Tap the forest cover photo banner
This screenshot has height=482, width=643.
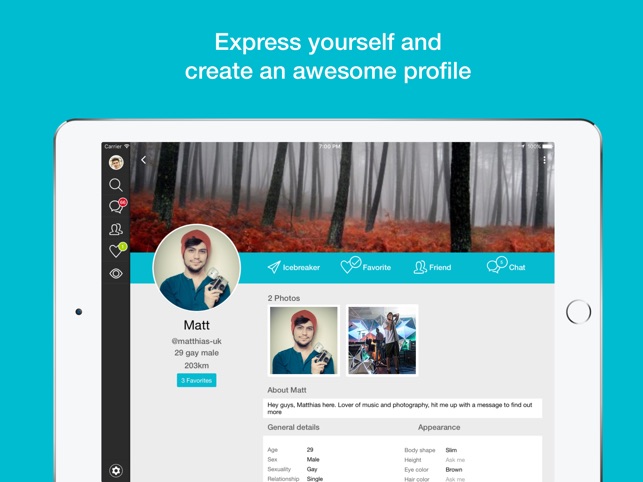[342, 197]
